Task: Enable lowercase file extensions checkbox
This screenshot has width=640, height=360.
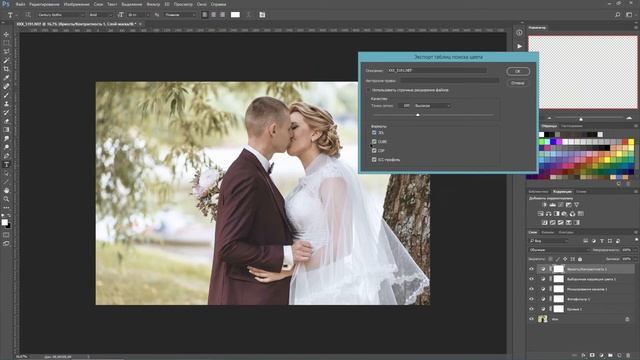Action: pyautogui.click(x=368, y=90)
